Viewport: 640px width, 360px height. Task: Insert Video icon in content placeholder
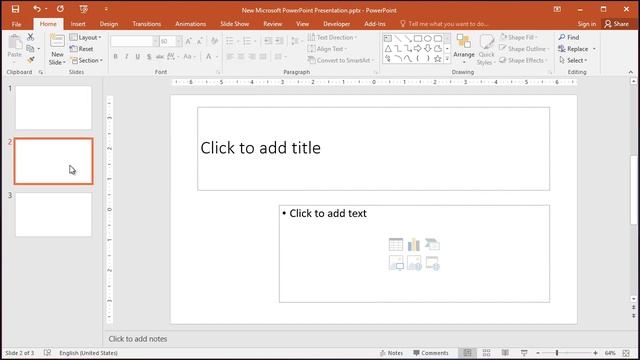click(x=432, y=263)
